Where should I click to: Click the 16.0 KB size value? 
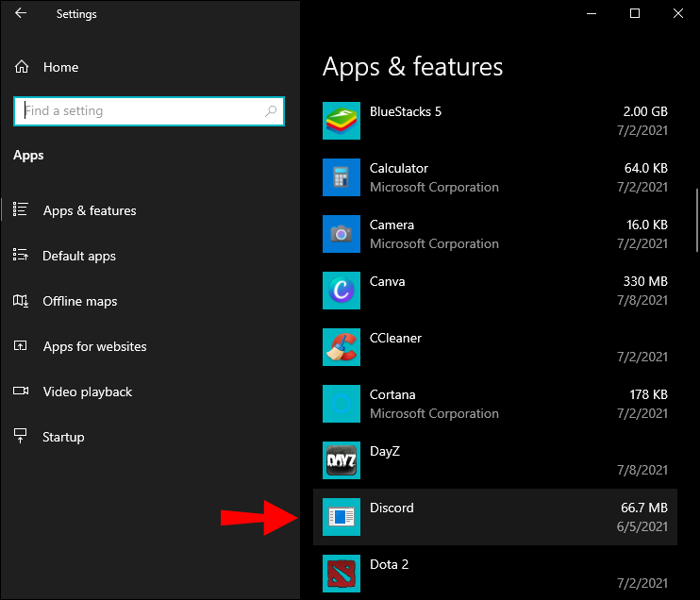[647, 225]
